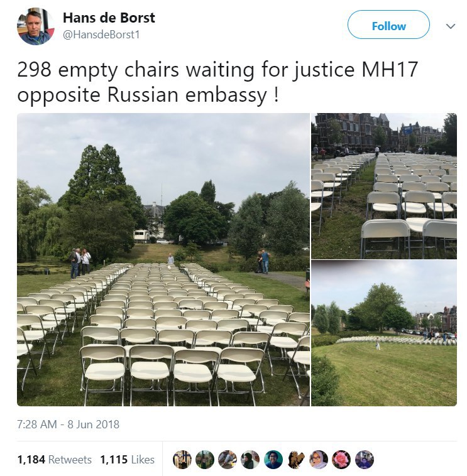Open the tweet timestamp 8 Jun 2018
This screenshot has height=476, width=467.
(68, 424)
